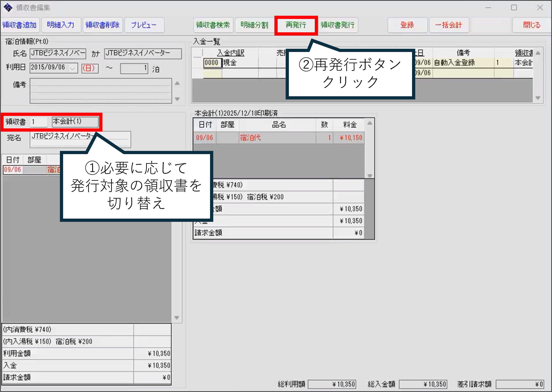Click the 再発行 reissue button
This screenshot has width=552, height=392.
click(296, 25)
